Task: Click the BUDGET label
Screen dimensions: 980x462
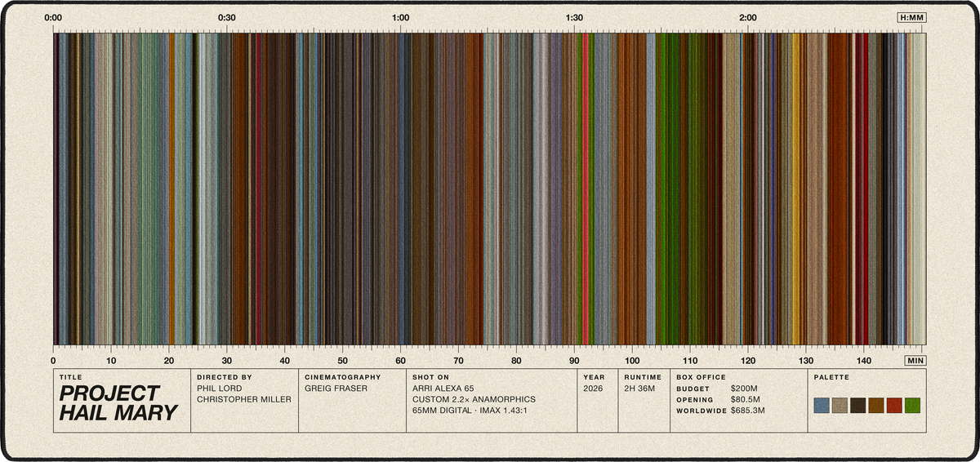Action: pyautogui.click(x=693, y=389)
